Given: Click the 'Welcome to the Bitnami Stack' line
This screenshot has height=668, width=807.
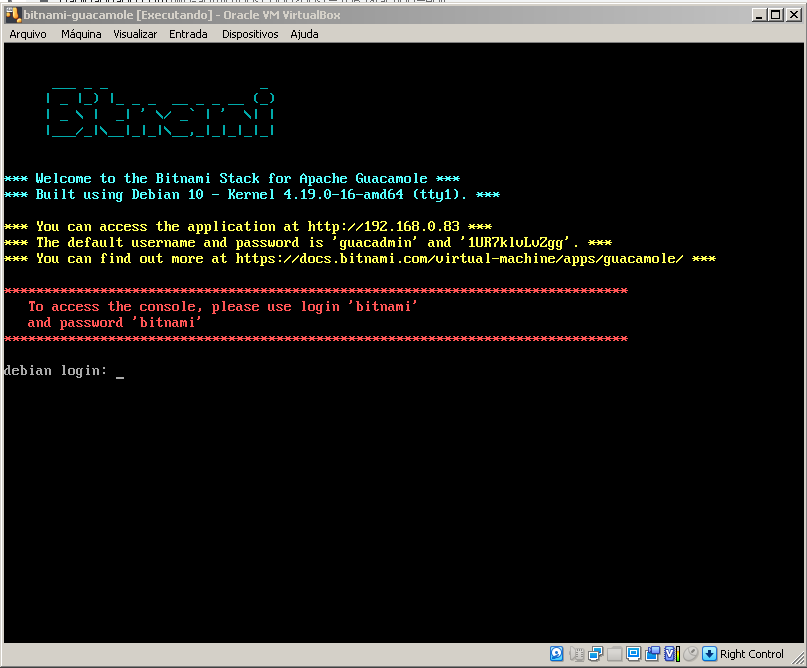Looking at the screenshot, I should tap(232, 179).
